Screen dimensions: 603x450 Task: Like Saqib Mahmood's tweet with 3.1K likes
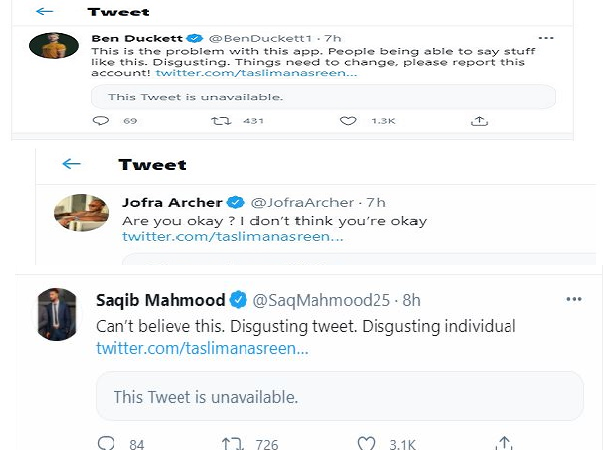367,442
